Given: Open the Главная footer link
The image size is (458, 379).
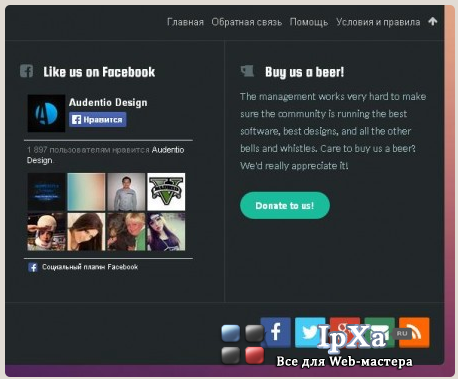Looking at the screenshot, I should 185,22.
